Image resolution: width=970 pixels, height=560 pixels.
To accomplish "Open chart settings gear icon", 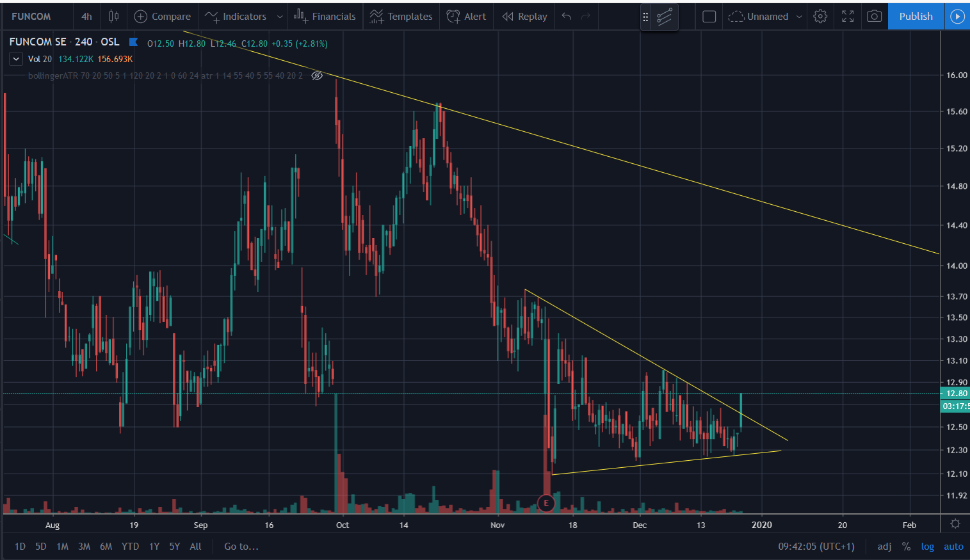I will click(x=820, y=16).
